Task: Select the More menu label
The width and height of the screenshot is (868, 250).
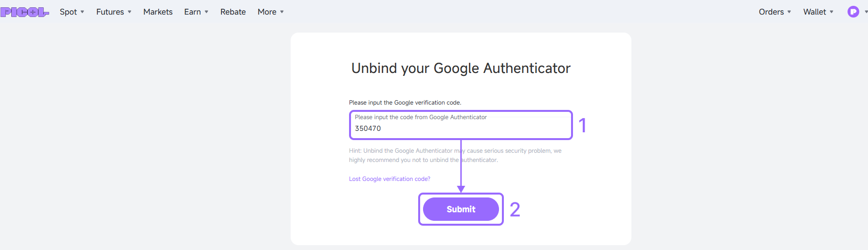Action: click(x=267, y=12)
